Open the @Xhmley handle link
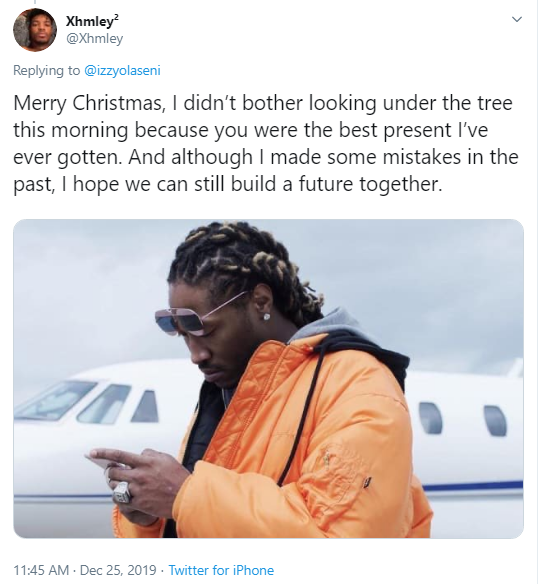The height and width of the screenshot is (584, 538). pos(94,38)
